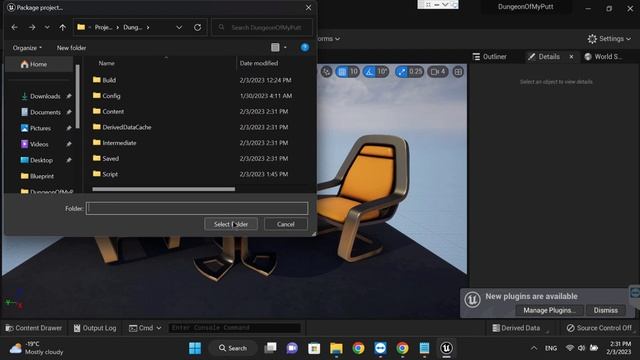Open Windows Start menu
Viewport: 640px width, 360px height.
[x=195, y=348]
